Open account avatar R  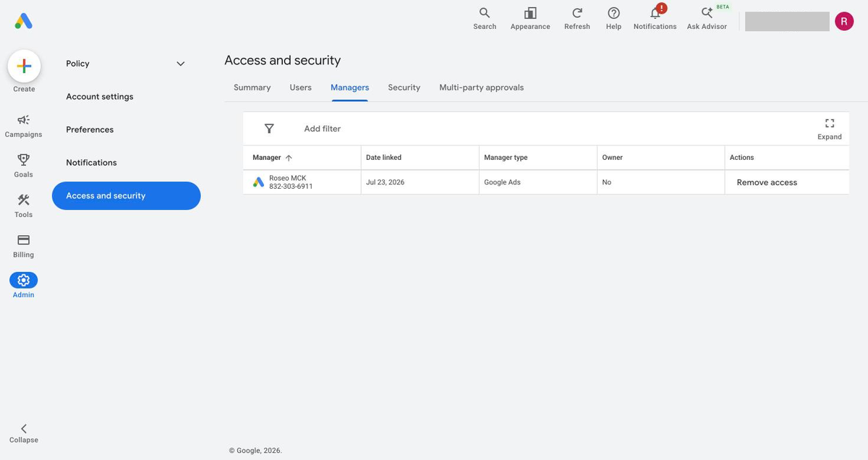(x=844, y=21)
